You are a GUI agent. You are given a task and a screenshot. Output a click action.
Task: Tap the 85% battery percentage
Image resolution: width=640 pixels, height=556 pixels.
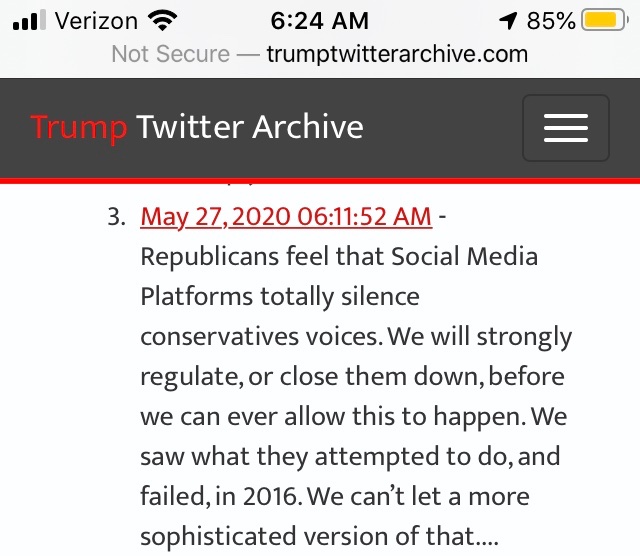tap(551, 20)
